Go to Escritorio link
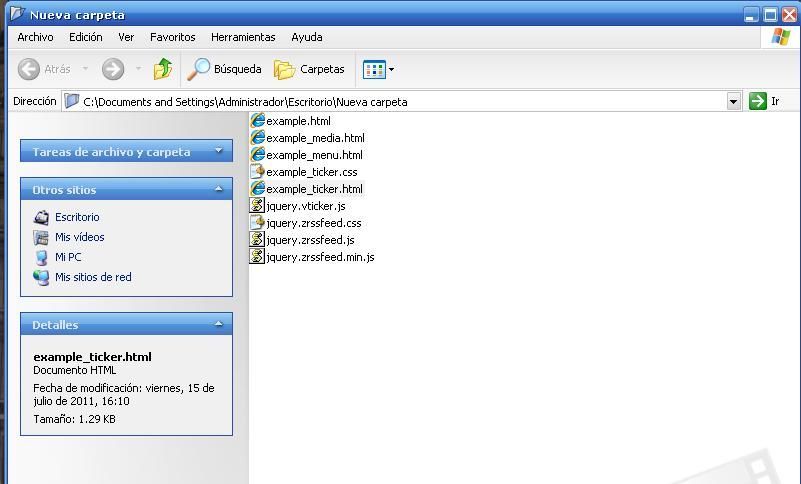This screenshot has width=801, height=484. pyautogui.click(x=77, y=217)
